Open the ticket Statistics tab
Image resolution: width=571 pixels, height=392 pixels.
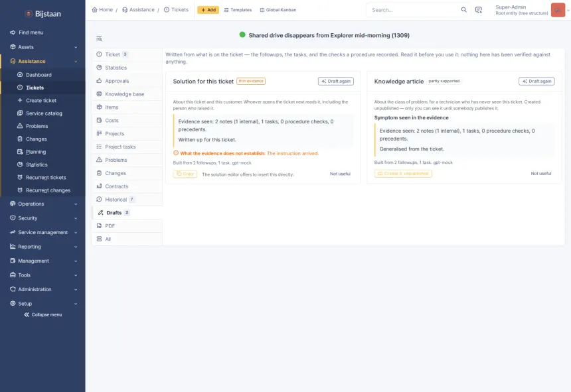(127, 68)
